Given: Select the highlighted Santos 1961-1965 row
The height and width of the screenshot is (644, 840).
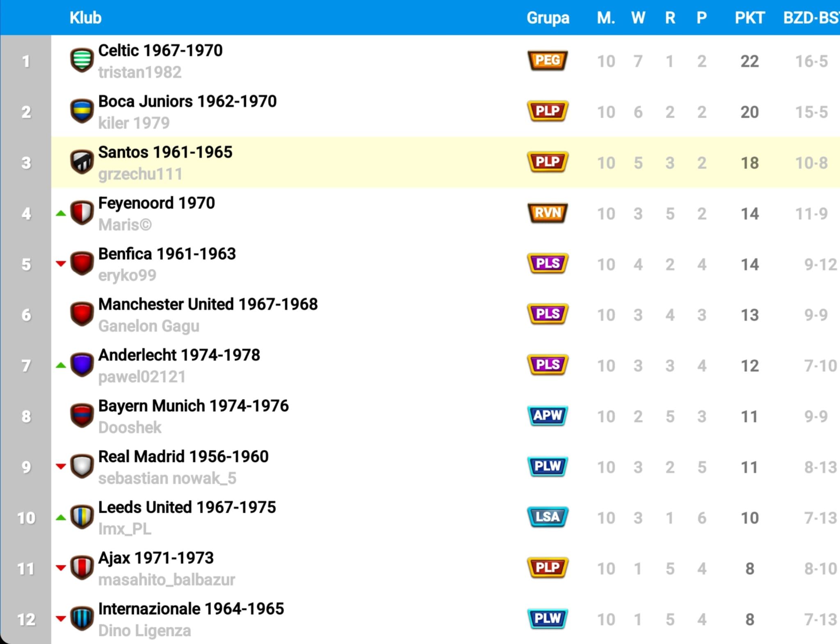Looking at the screenshot, I should tap(445, 162).
